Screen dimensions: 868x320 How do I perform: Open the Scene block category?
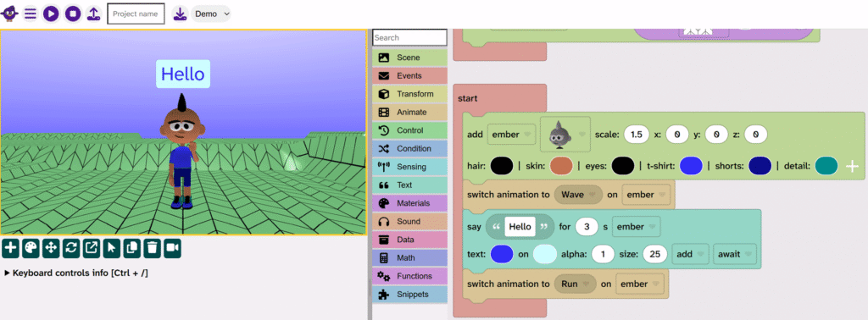pos(409,58)
